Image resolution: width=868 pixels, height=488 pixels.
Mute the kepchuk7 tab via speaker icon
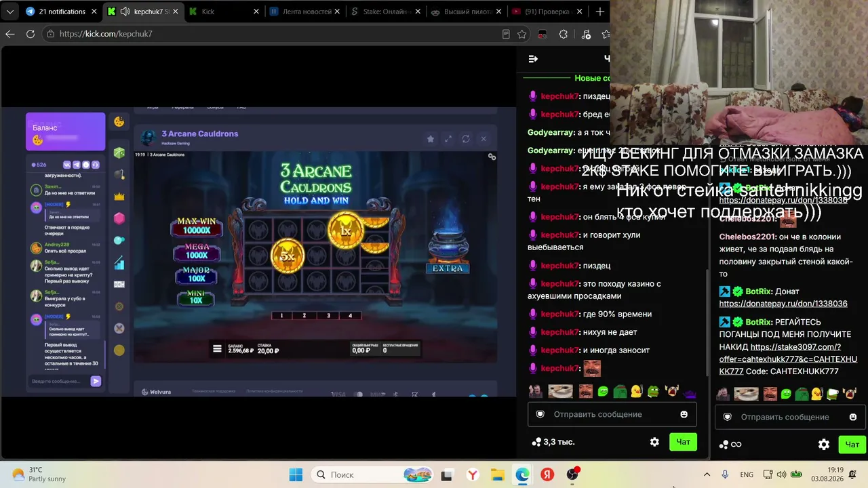(125, 12)
